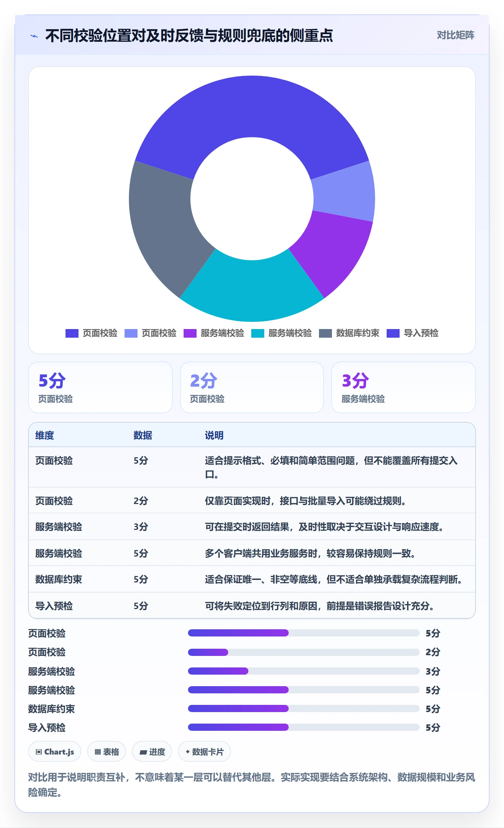Click the table text starting 多个客户端共用业务服务时
Screen dimensions: 504x828
pyautogui.click(x=310, y=553)
